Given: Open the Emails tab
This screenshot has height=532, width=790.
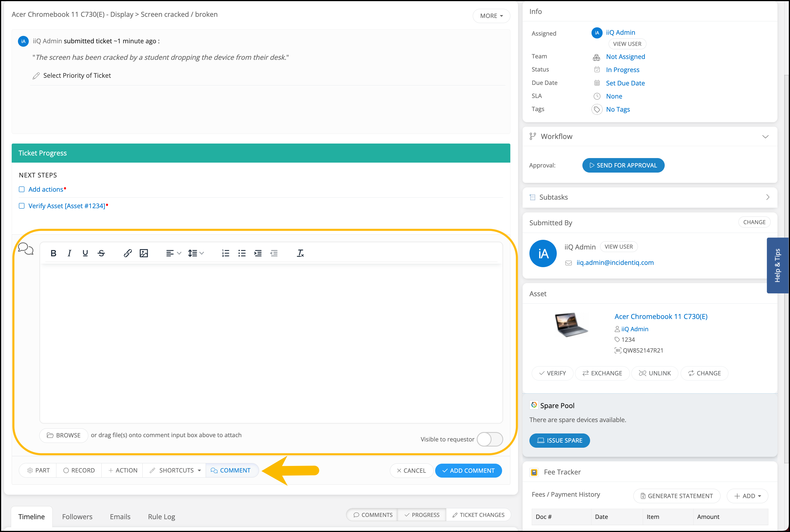Looking at the screenshot, I should tap(120, 517).
